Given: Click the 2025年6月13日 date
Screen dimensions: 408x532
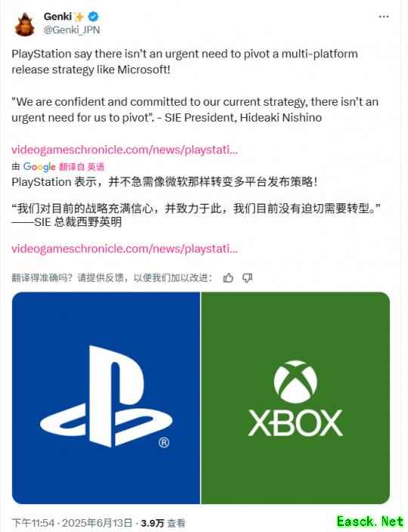Looking at the screenshot, I should click(x=97, y=523).
